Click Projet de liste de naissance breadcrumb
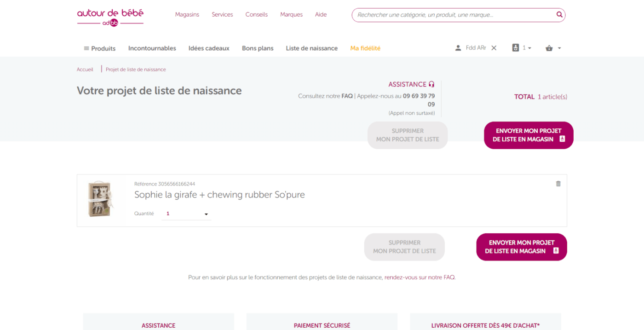644x330 pixels. (x=136, y=69)
